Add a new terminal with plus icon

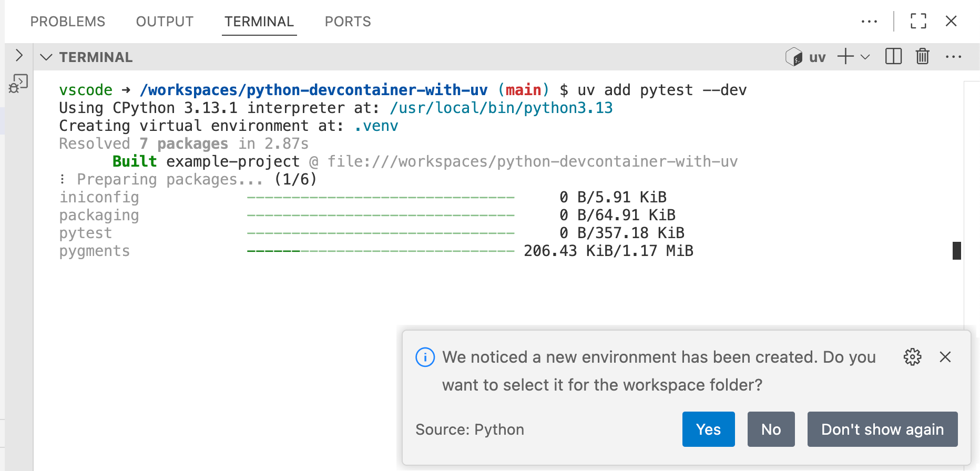point(845,56)
